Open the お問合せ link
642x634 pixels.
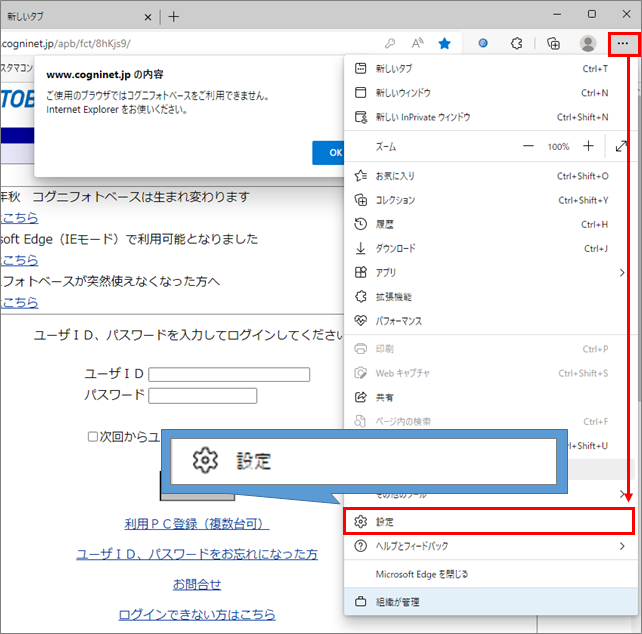(197, 584)
